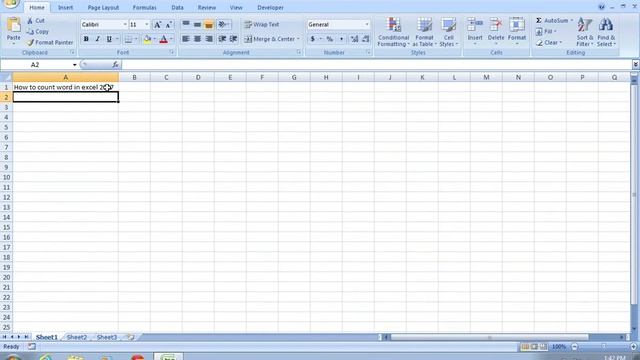Switch to Page Layout view in status bar
This screenshot has width=640, height=360.
point(534,347)
